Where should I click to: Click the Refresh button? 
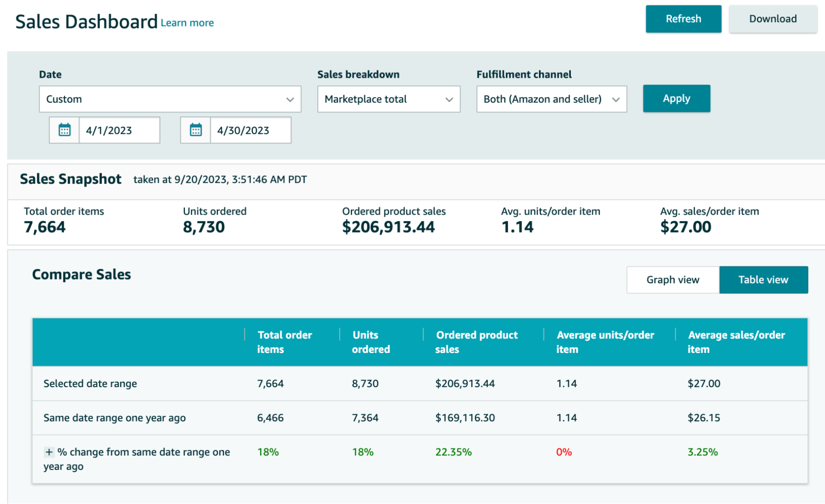coord(683,19)
